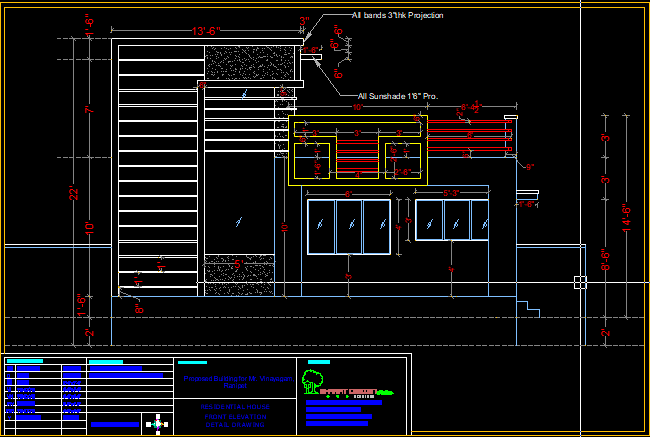
Task: Pick the 13'-6" top width dimension
Action: click(206, 32)
